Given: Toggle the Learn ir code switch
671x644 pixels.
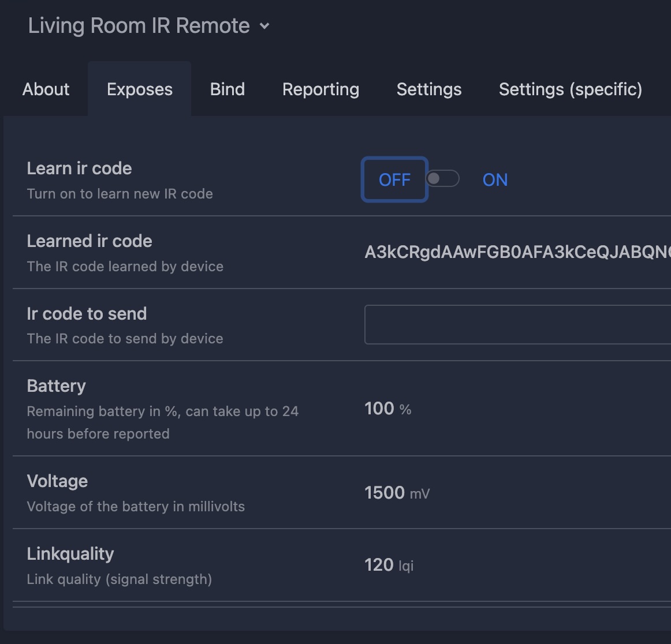Looking at the screenshot, I should [x=442, y=179].
